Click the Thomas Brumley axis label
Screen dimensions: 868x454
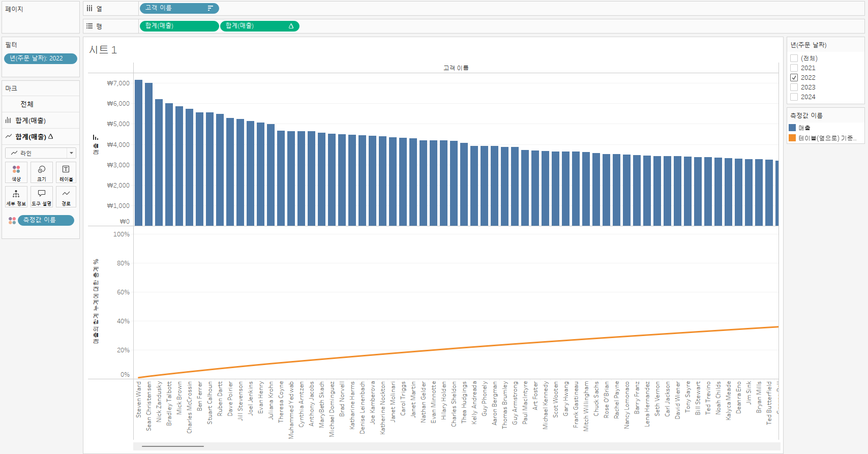coord(504,405)
